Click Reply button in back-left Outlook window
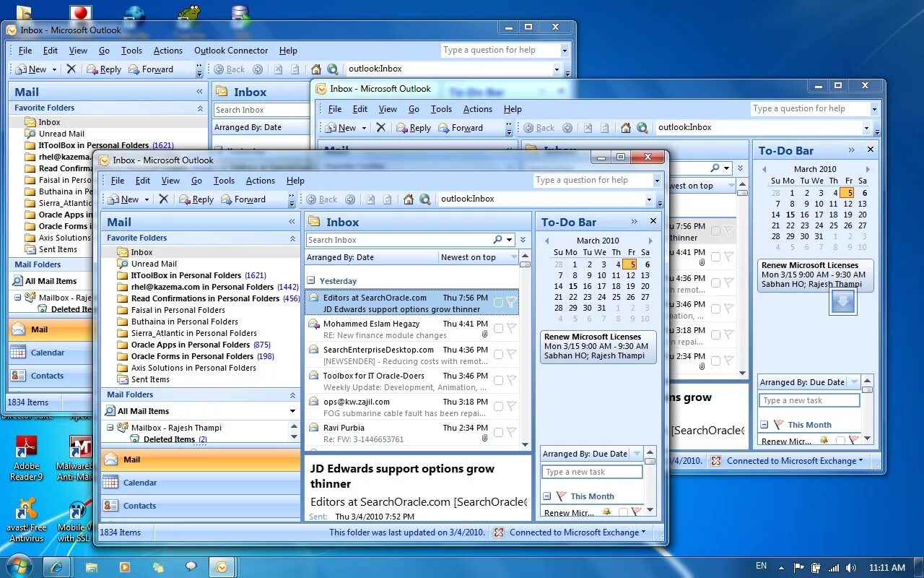This screenshot has height=578, width=924. point(103,69)
